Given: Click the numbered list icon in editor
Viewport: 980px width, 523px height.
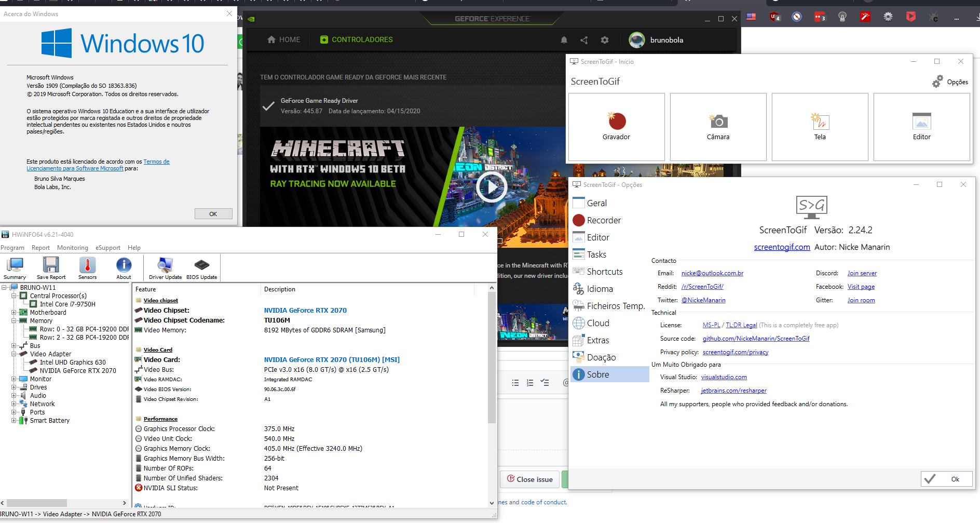Looking at the screenshot, I should pos(530,383).
